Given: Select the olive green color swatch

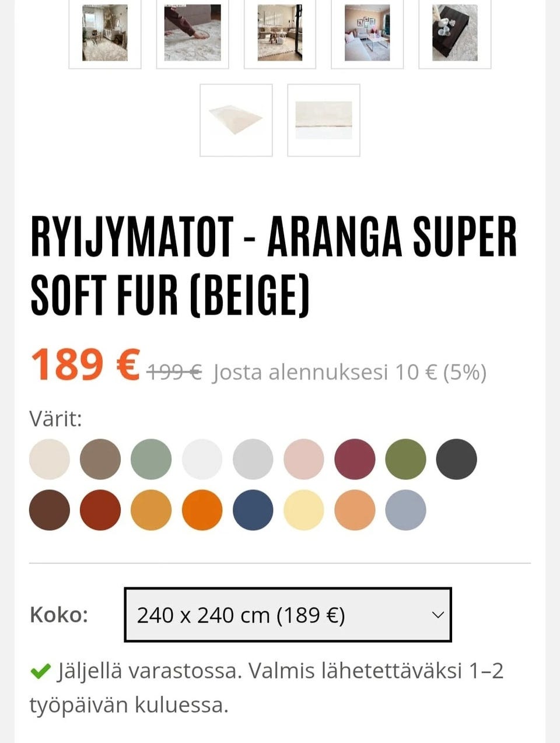Looking at the screenshot, I should 405,460.
